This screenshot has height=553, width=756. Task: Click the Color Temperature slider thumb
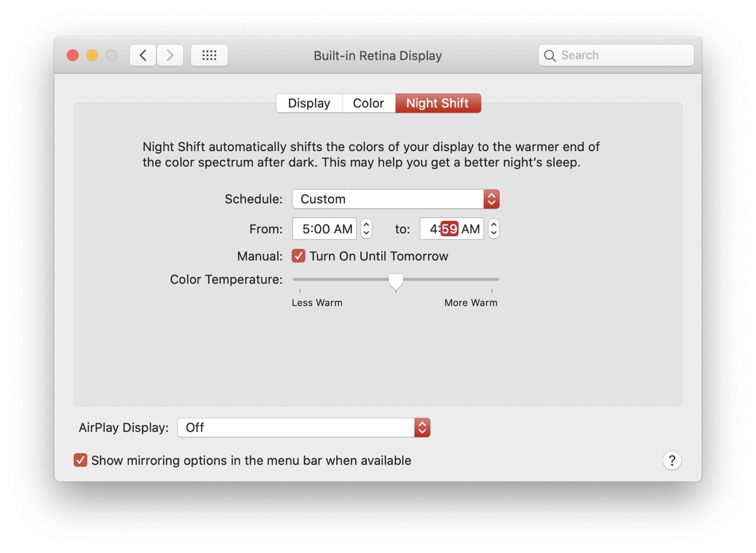[x=396, y=282]
